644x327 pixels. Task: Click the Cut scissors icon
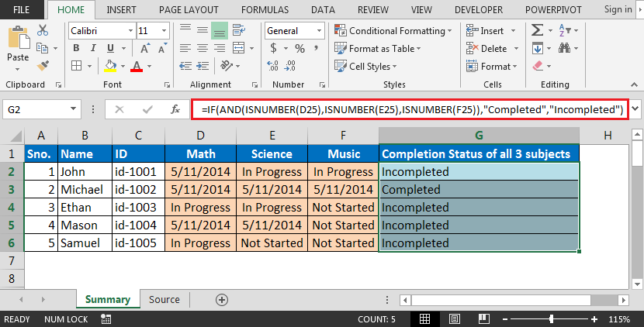[x=43, y=30]
